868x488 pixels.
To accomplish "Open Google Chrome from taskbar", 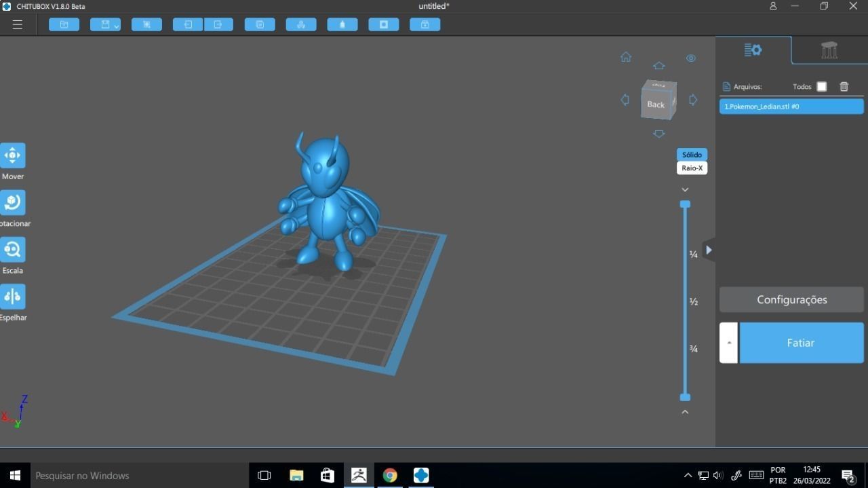I will [x=390, y=475].
